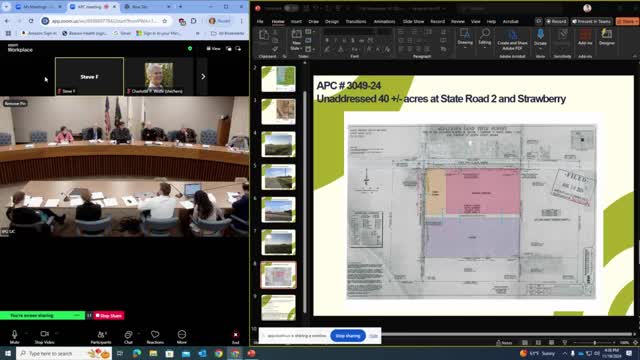Click the blue Stop sharing button
This screenshot has height=360, width=640.
(348, 336)
